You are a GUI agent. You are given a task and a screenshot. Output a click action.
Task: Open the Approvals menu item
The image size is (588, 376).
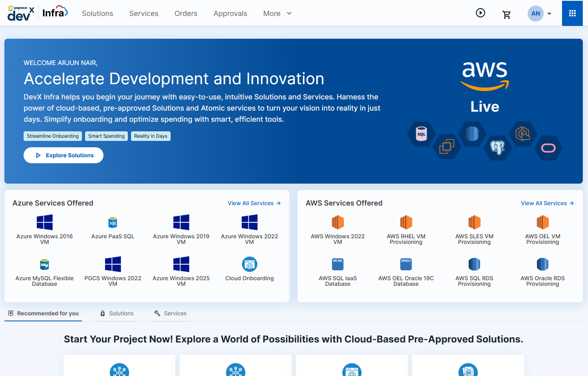point(230,14)
